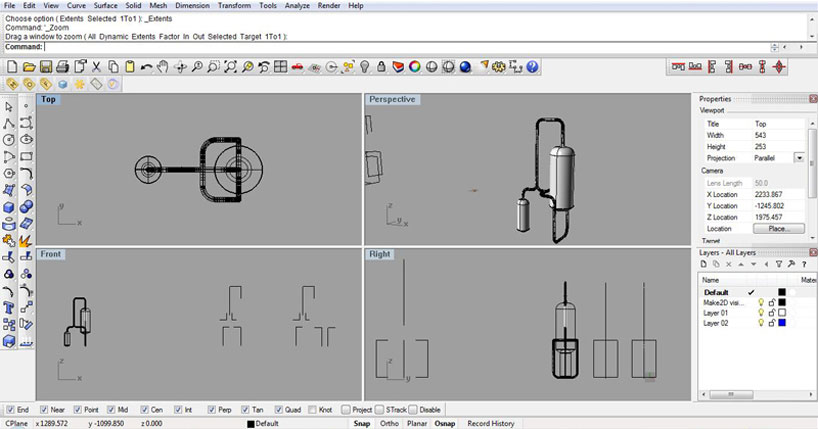Click the Print icon in toolbar
The width and height of the screenshot is (818, 429).
pos(62,67)
